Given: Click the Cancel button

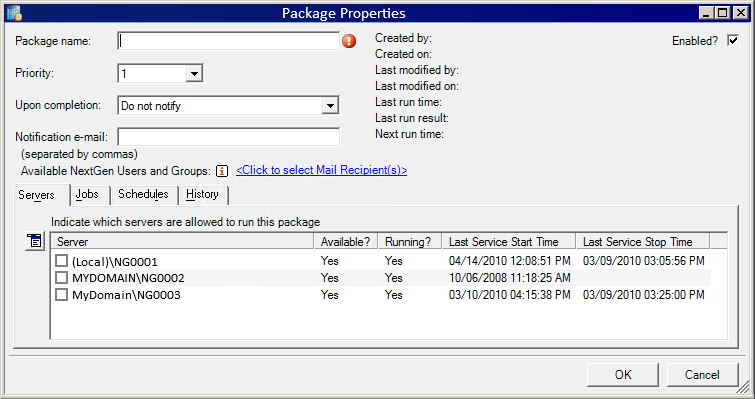Looking at the screenshot, I should pos(702,374).
